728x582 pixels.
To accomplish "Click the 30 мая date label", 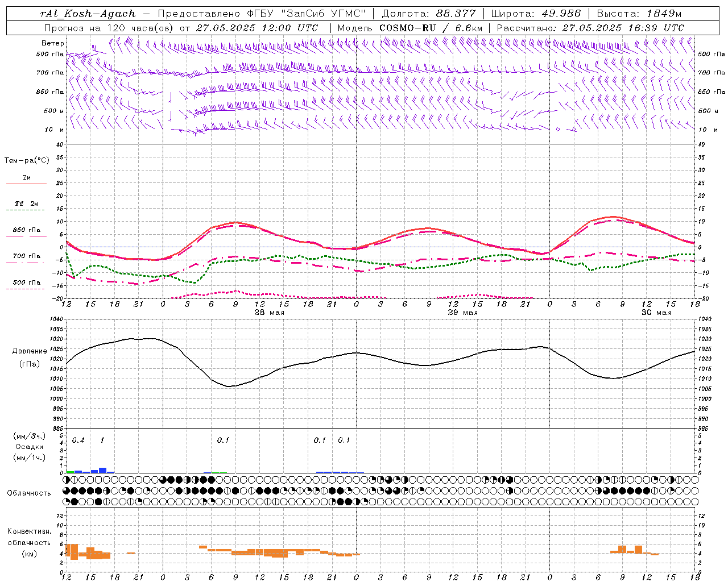I will click(656, 313).
